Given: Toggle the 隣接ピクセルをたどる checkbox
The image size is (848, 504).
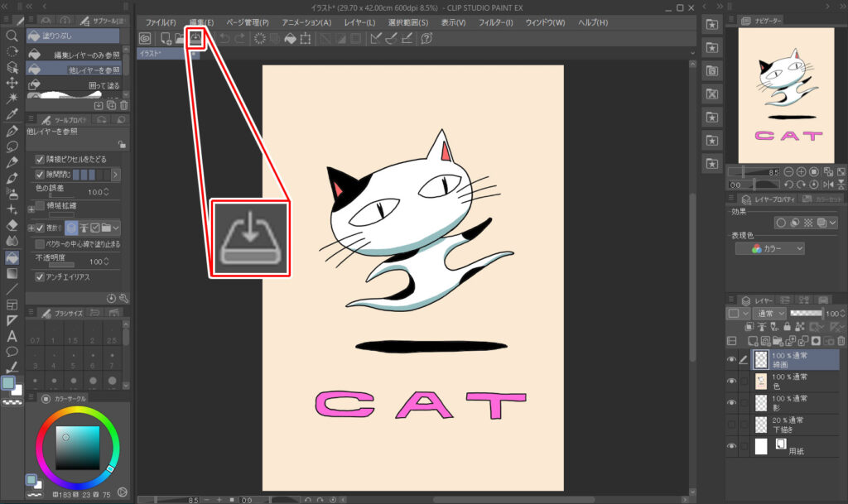Looking at the screenshot, I should pos(40,159).
